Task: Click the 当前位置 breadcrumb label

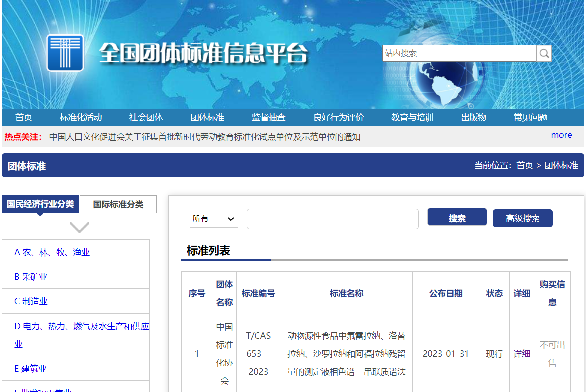Action: point(493,165)
